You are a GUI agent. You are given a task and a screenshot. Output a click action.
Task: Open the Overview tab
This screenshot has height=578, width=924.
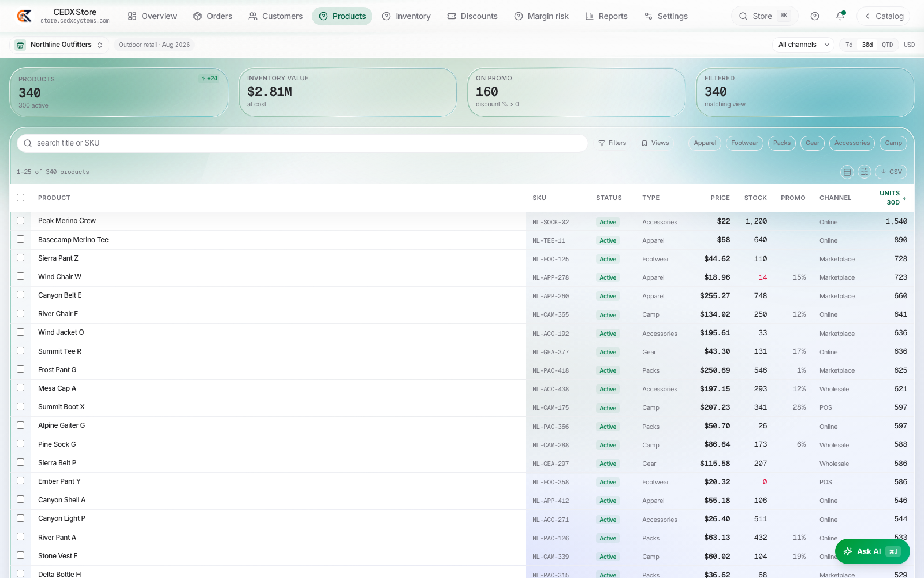152,16
